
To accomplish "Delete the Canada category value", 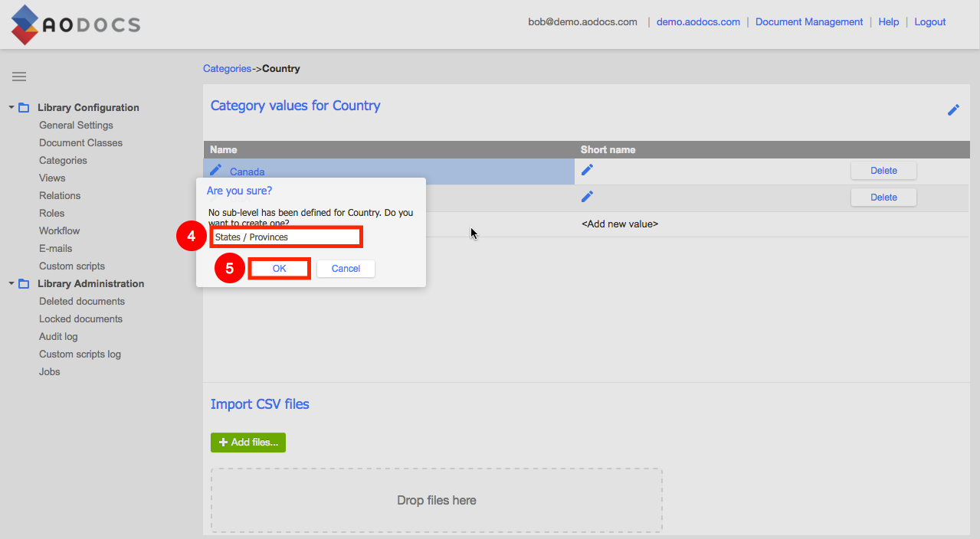I will pyautogui.click(x=883, y=171).
